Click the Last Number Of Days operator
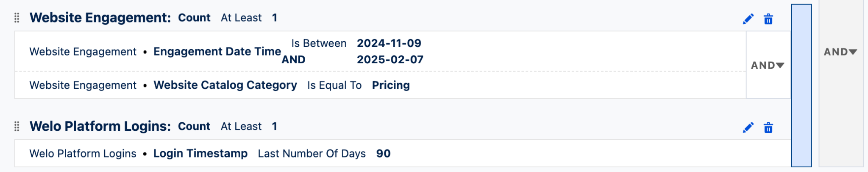This screenshot has height=172, width=868. (312, 154)
